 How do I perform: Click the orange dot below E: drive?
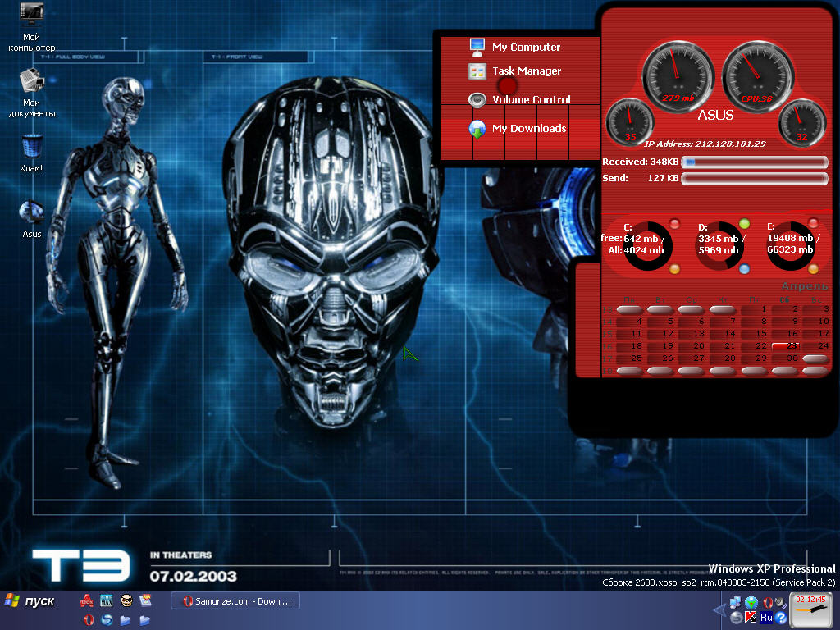tap(813, 269)
